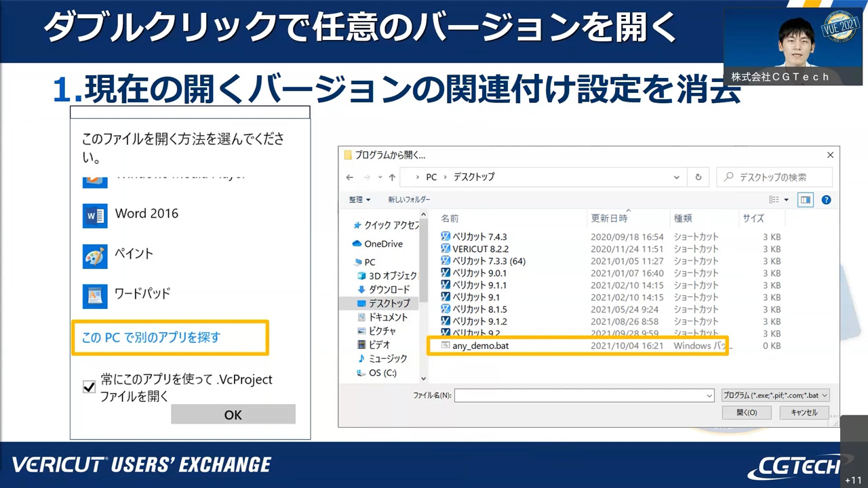The width and height of the screenshot is (868, 488).
Task: Select the Word 2016 app icon
Action: click(95, 216)
